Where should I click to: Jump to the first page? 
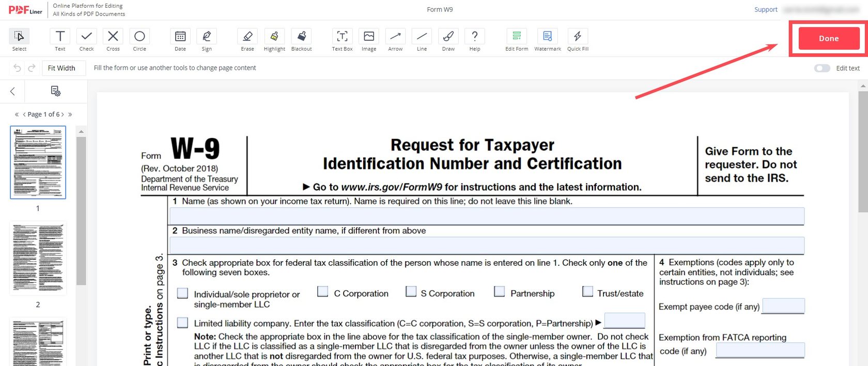17,115
